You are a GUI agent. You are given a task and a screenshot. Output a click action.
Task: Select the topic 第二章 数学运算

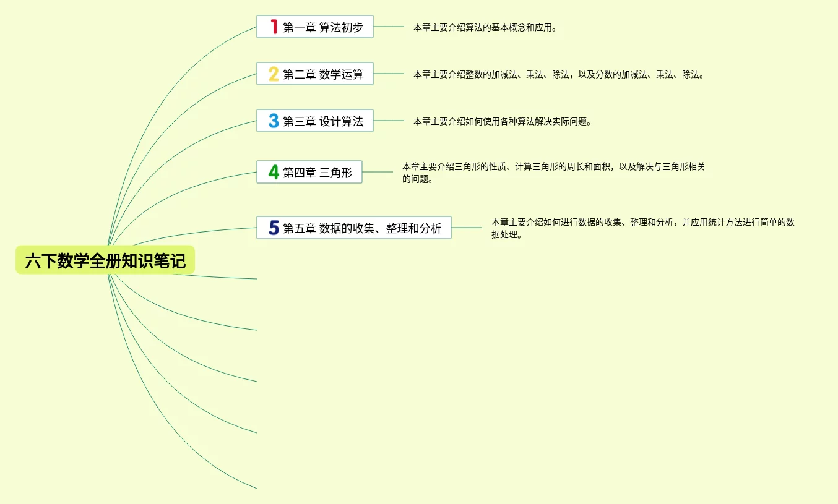[x=315, y=74]
